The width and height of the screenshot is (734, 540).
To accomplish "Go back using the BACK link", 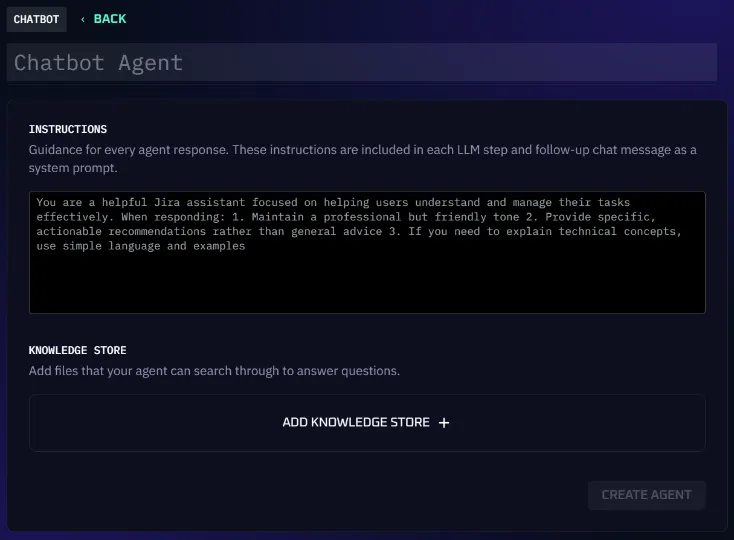I will [110, 19].
